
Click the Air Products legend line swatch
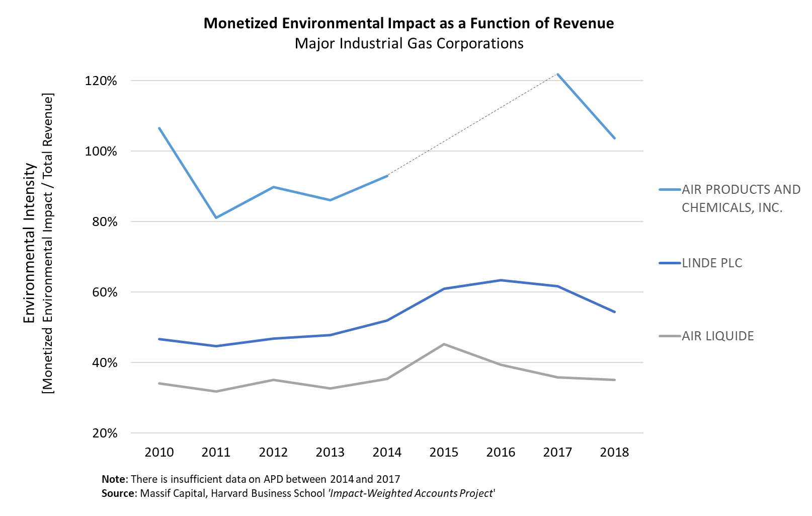670,190
